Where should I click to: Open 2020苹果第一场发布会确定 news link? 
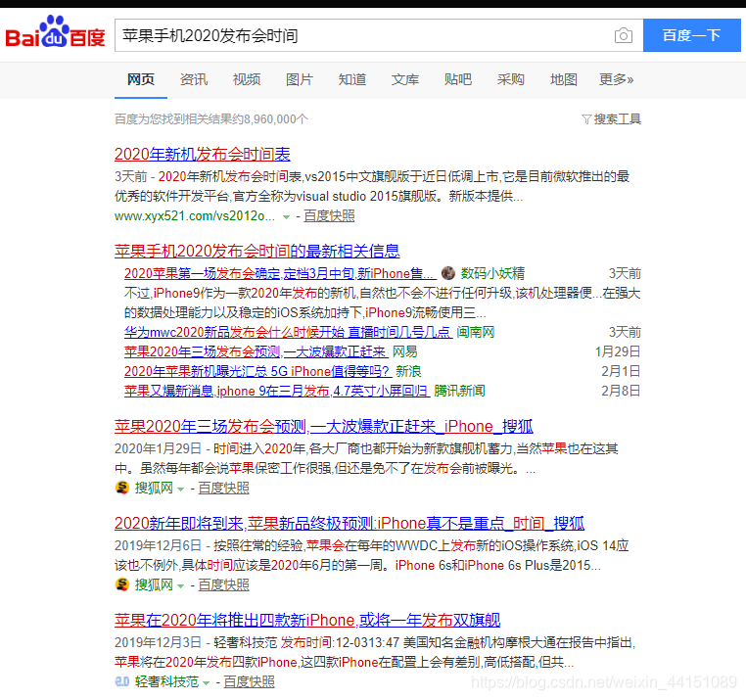tap(280, 273)
